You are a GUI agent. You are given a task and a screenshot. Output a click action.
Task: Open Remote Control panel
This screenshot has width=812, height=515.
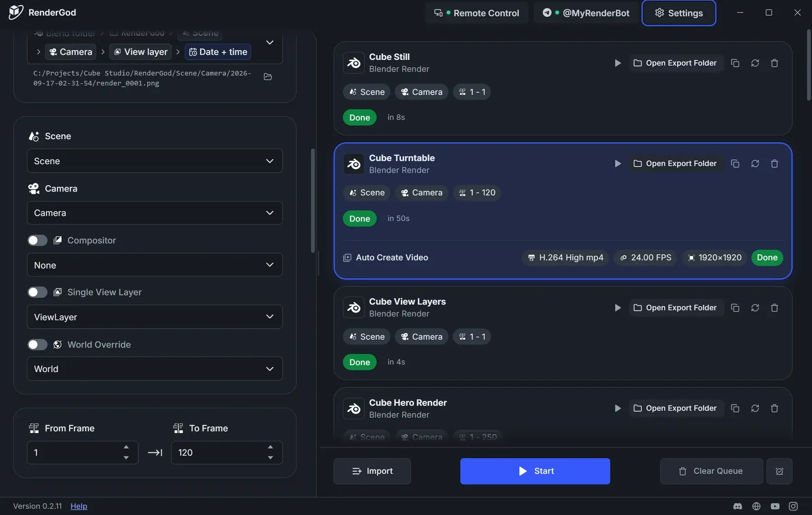[x=476, y=13]
